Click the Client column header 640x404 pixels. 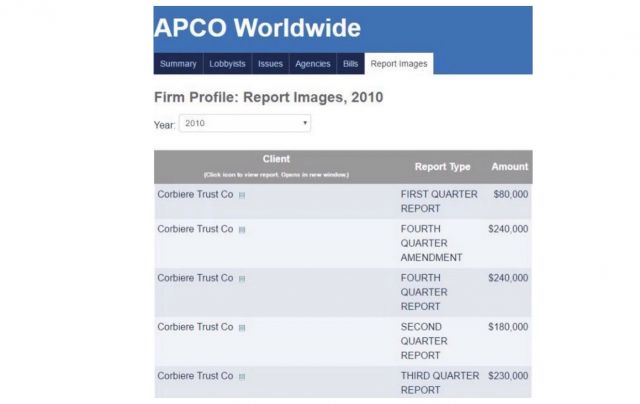pos(276,159)
